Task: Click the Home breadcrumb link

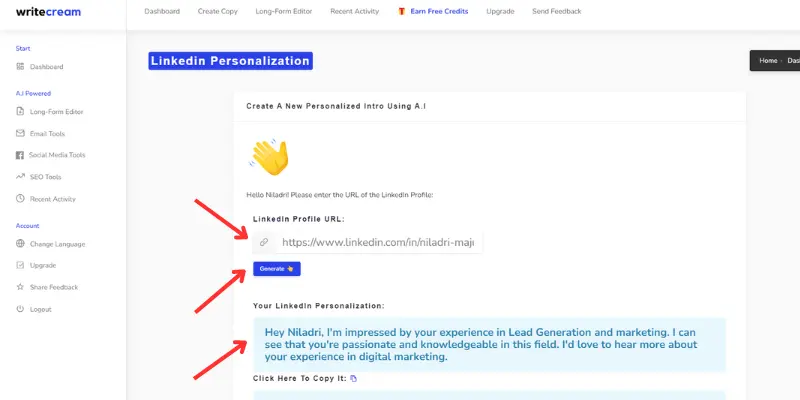Action: pos(768,60)
